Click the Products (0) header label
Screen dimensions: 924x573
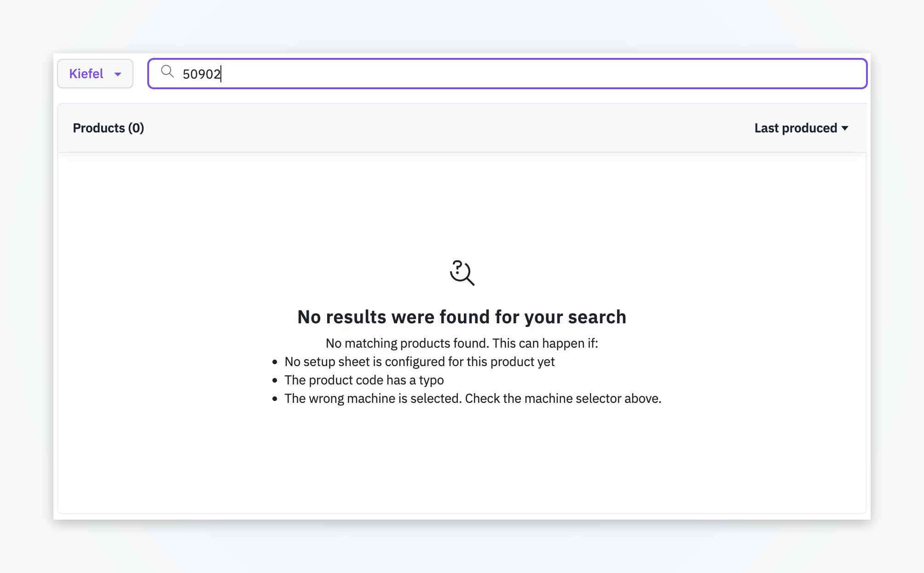109,128
